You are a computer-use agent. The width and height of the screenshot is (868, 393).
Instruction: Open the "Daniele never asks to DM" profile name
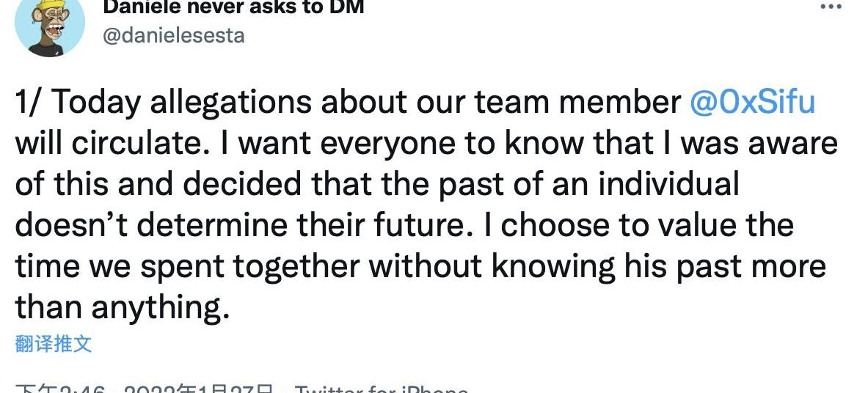233,7
